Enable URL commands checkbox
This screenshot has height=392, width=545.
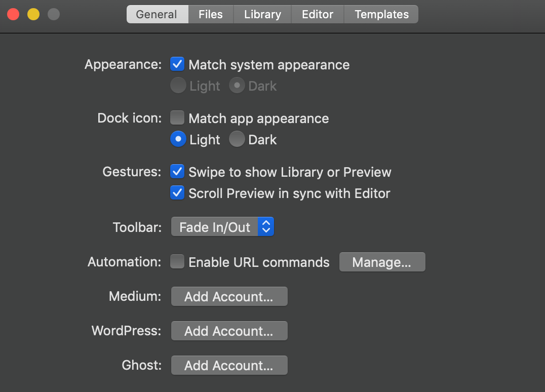coord(177,262)
